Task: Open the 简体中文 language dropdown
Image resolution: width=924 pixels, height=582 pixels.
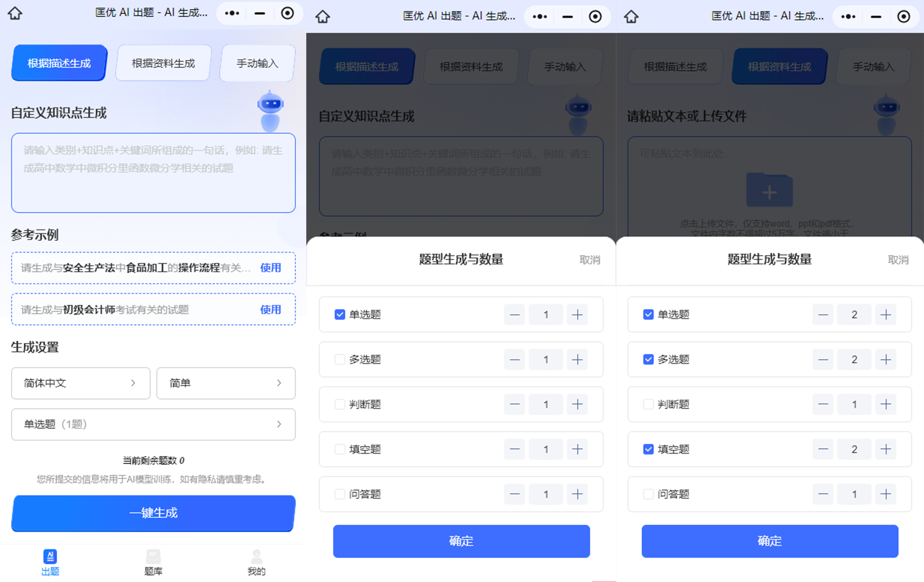Action: 81,383
